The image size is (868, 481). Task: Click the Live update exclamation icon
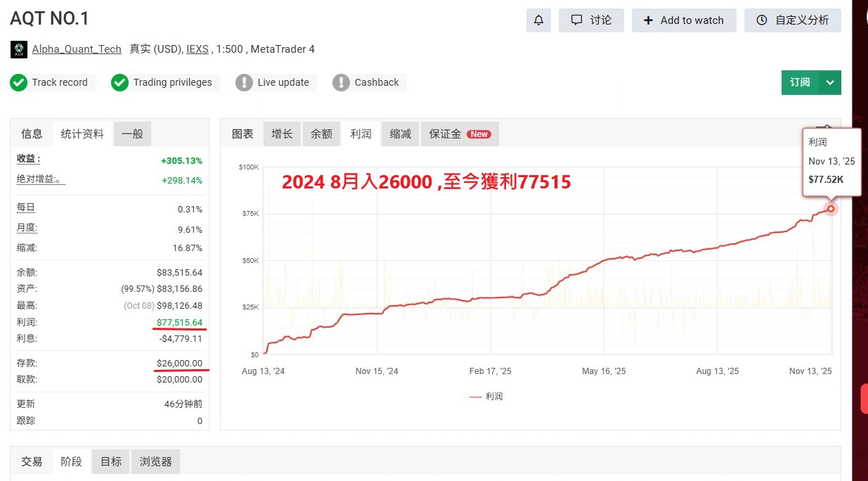point(245,82)
